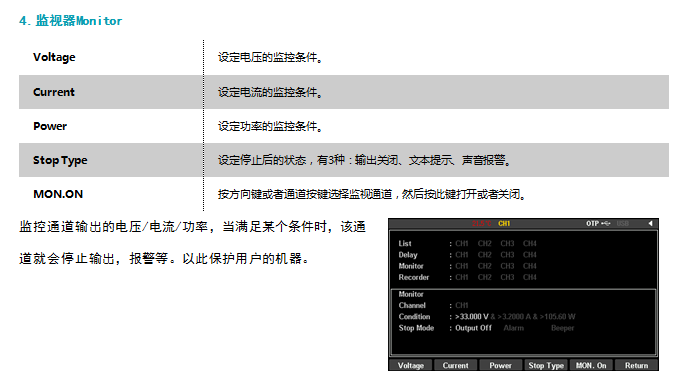
Task: Select the Current softkey at screen bottom
Action: (455, 365)
